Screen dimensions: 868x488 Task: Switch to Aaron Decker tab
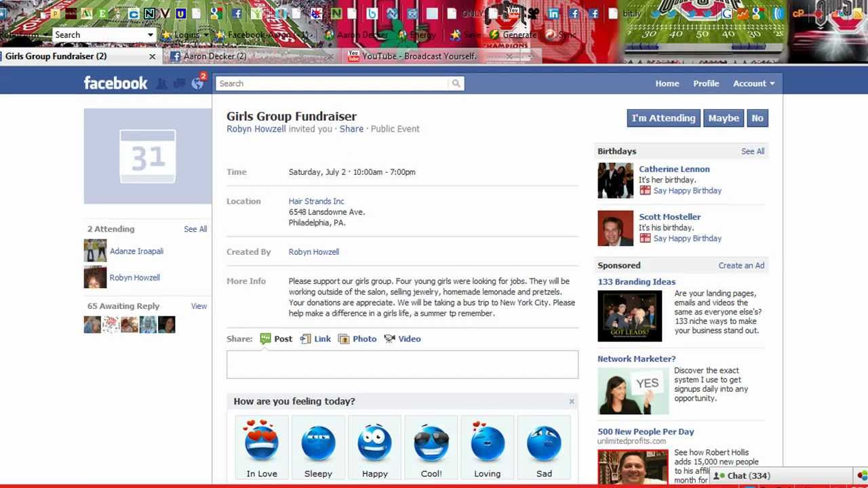[x=252, y=56]
